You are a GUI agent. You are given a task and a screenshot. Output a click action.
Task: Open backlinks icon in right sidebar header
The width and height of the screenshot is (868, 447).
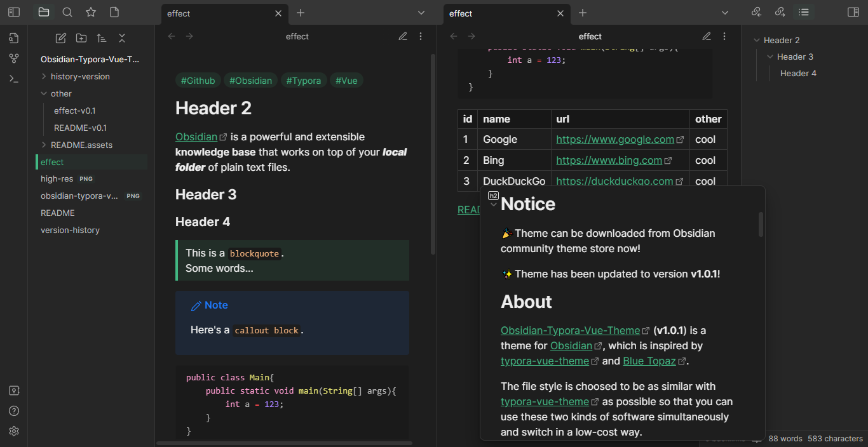click(x=756, y=12)
